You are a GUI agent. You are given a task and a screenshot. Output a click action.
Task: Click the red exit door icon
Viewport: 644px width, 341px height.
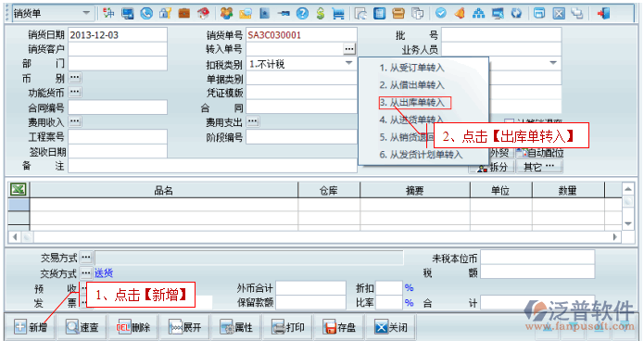603,14
